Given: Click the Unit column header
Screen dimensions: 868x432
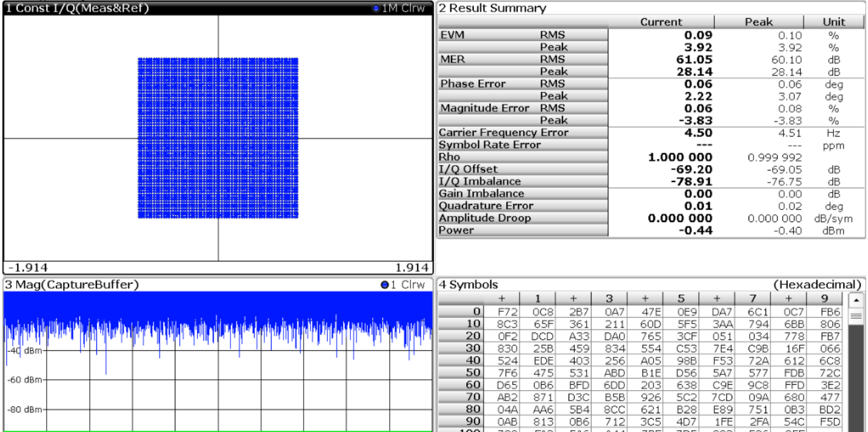Looking at the screenshot, I should click(833, 22).
